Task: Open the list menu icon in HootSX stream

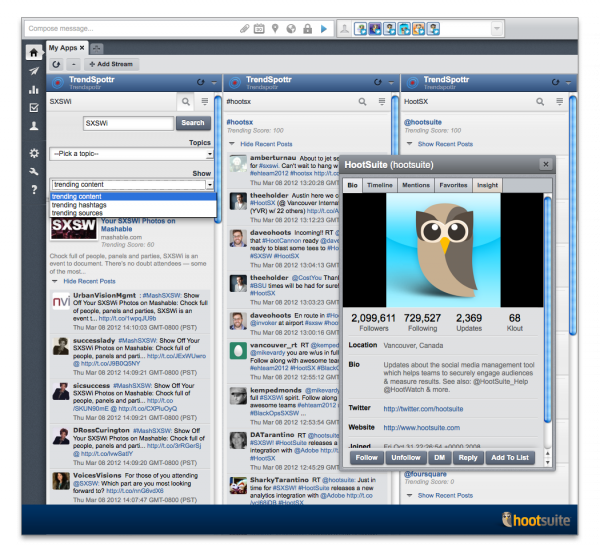Action: (x=559, y=101)
